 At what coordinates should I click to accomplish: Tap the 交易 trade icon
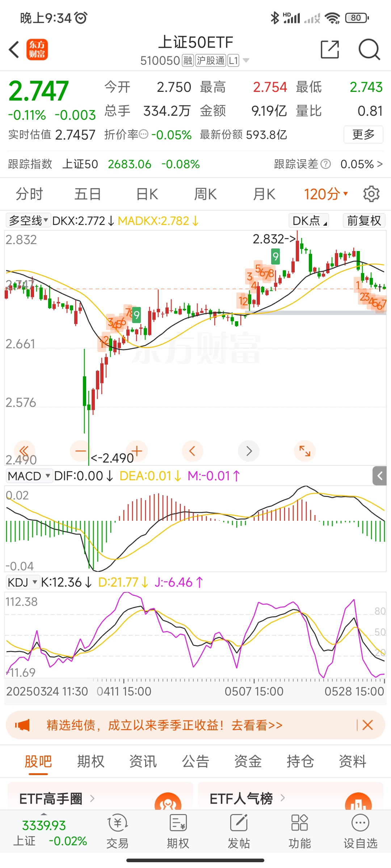(117, 831)
